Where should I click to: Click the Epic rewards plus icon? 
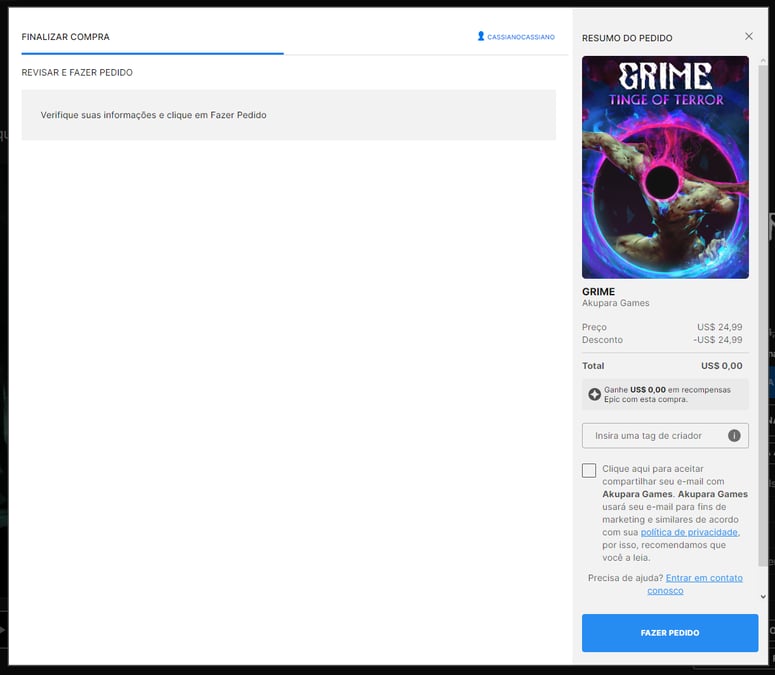(x=594, y=394)
